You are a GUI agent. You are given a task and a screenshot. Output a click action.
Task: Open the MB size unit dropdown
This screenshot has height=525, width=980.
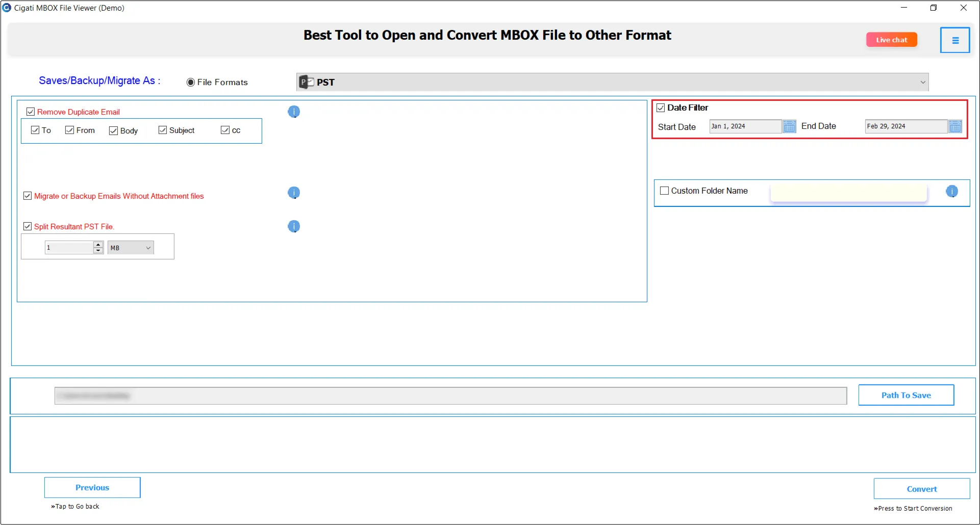tap(131, 248)
